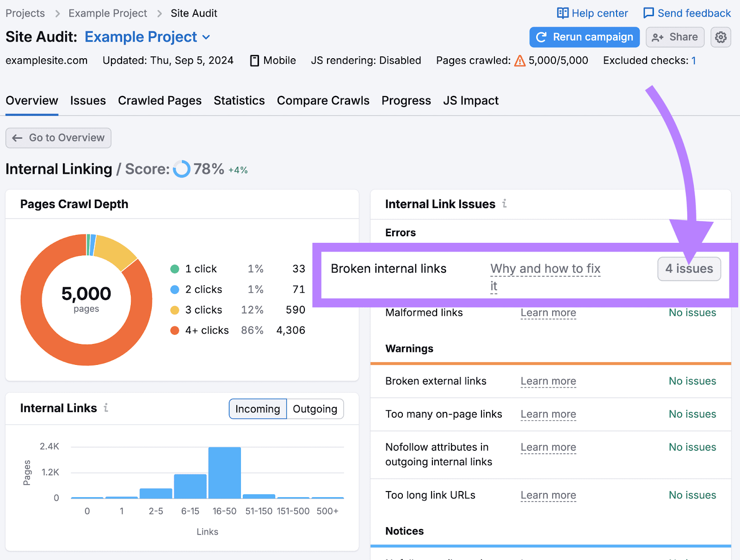The width and height of the screenshot is (740, 560).
Task: Click info icon beside Internal Link Issues
Action: pyautogui.click(x=505, y=203)
